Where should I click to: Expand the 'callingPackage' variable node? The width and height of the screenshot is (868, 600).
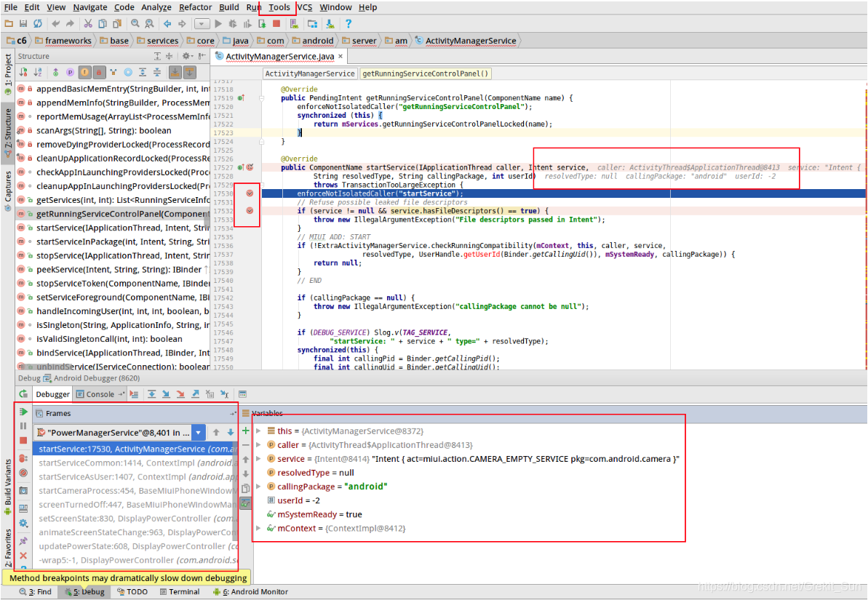point(258,487)
